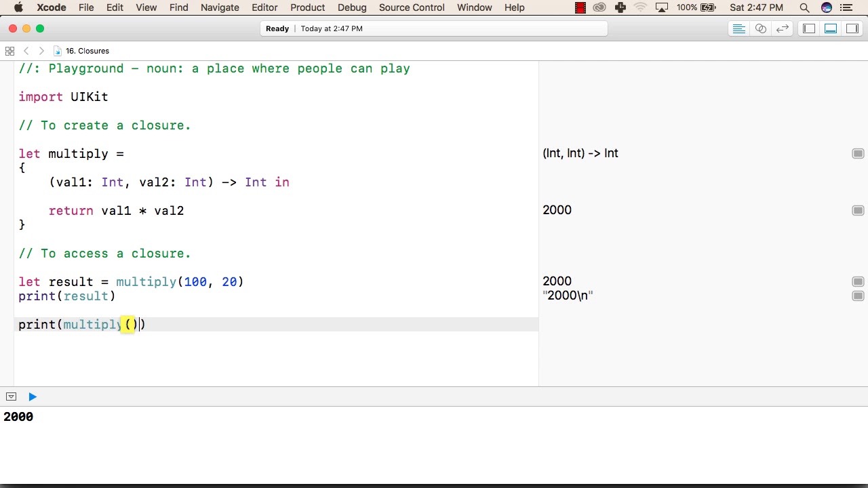This screenshot has width=868, height=488.
Task: Show inline result for 'let result' line
Action: [x=858, y=282]
